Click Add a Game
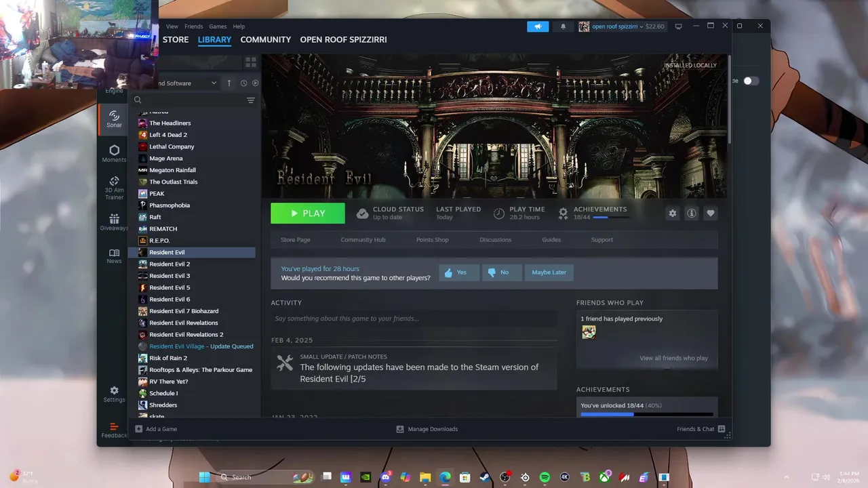Image resolution: width=868 pixels, height=488 pixels. coord(156,429)
